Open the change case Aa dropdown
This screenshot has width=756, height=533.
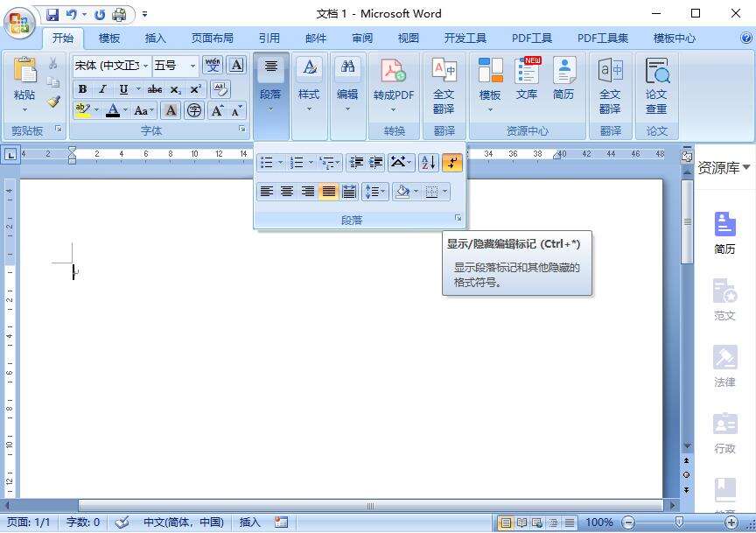coord(143,110)
